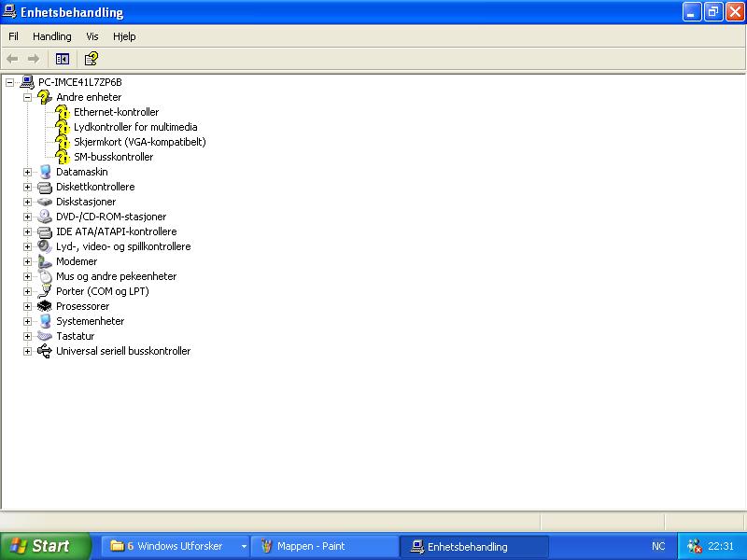Expand Universal seriell busskontroller node
747x560 pixels.
coord(28,352)
